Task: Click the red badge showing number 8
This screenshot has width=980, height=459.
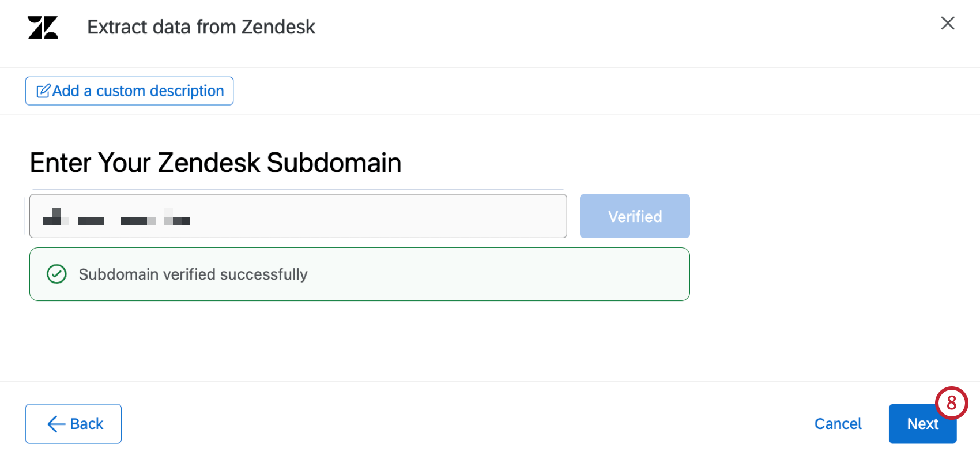Action: 951,403
